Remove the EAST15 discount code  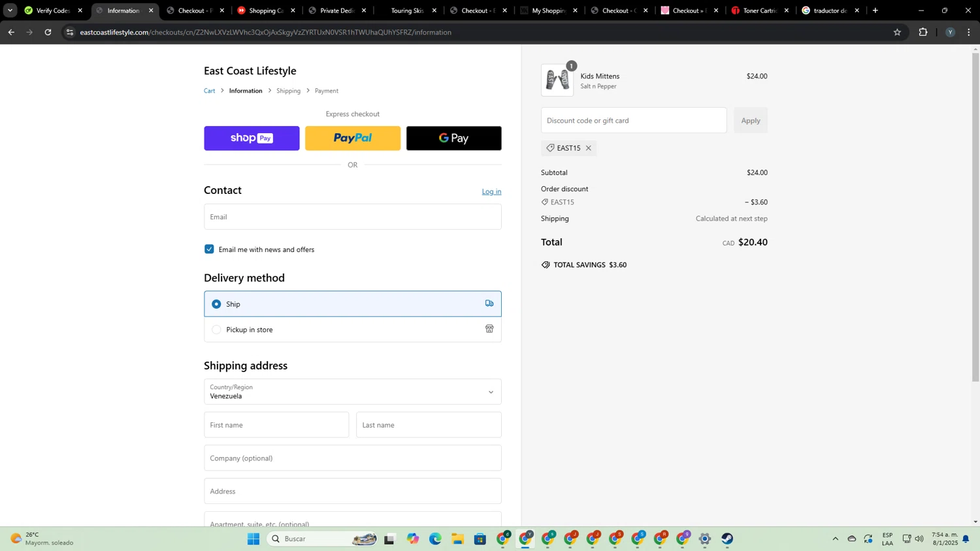pyautogui.click(x=589, y=148)
